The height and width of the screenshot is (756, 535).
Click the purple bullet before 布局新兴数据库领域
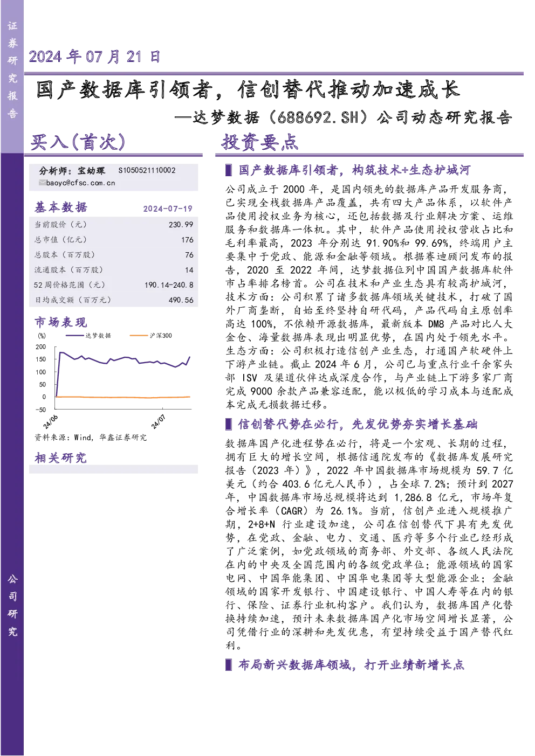coord(229,665)
